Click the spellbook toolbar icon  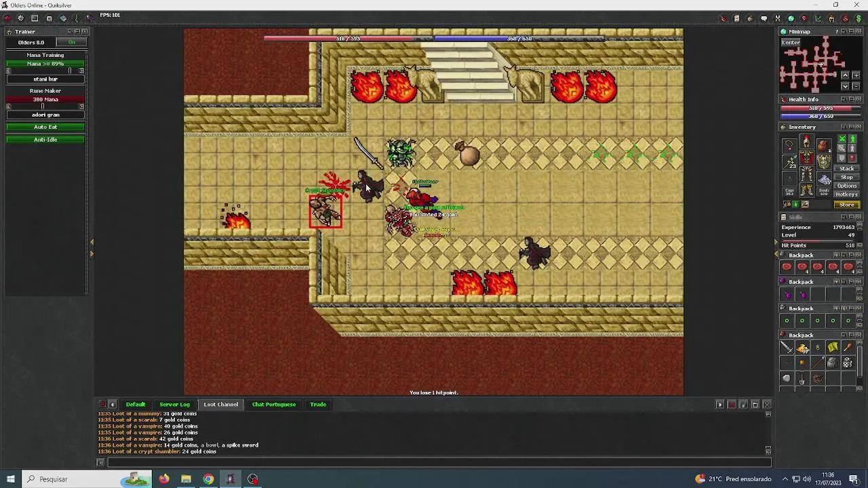63,18
